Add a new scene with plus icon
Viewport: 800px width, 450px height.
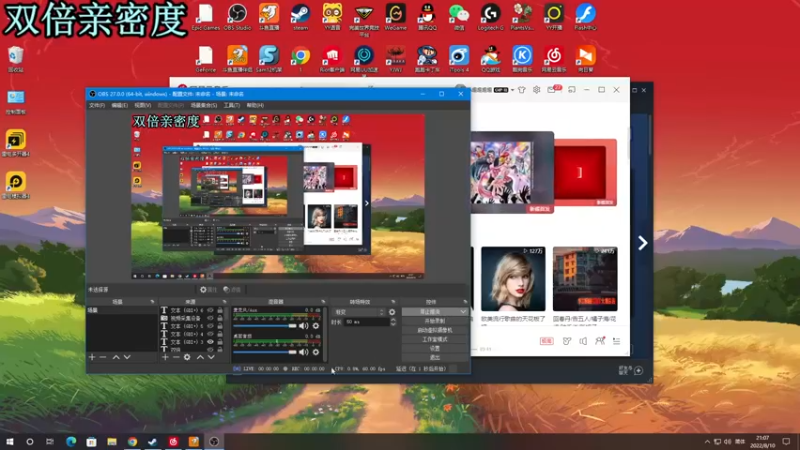[92, 357]
